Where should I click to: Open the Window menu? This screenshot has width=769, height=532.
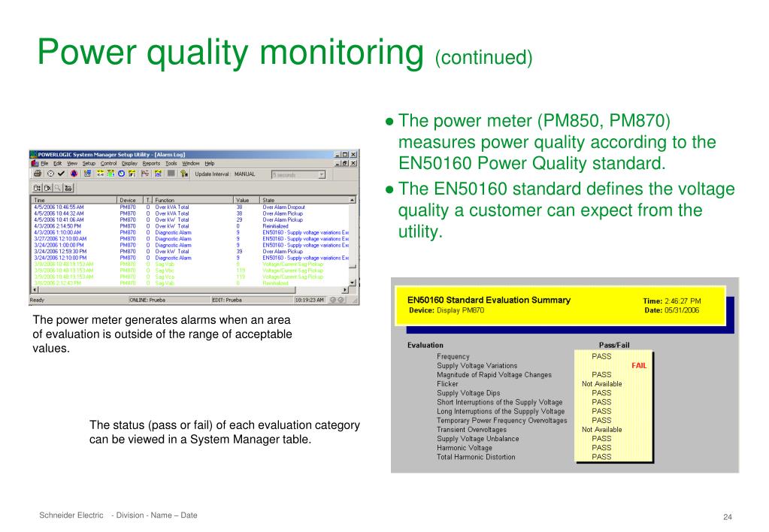pyautogui.click(x=191, y=163)
